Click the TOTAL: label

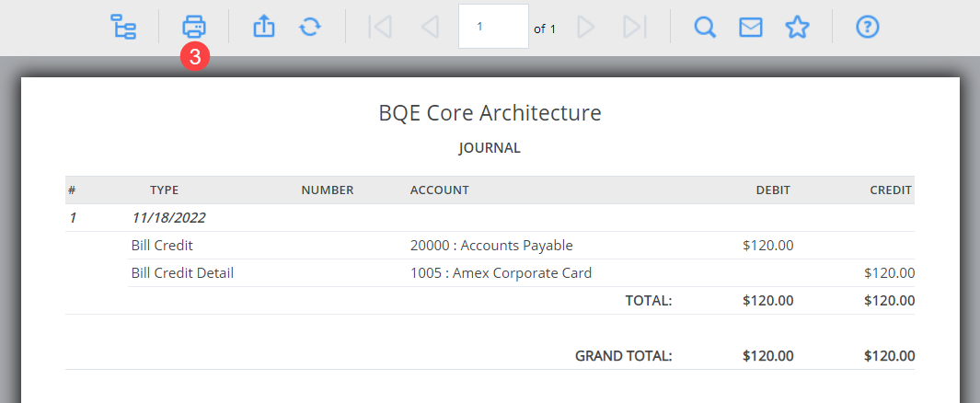pyautogui.click(x=649, y=301)
